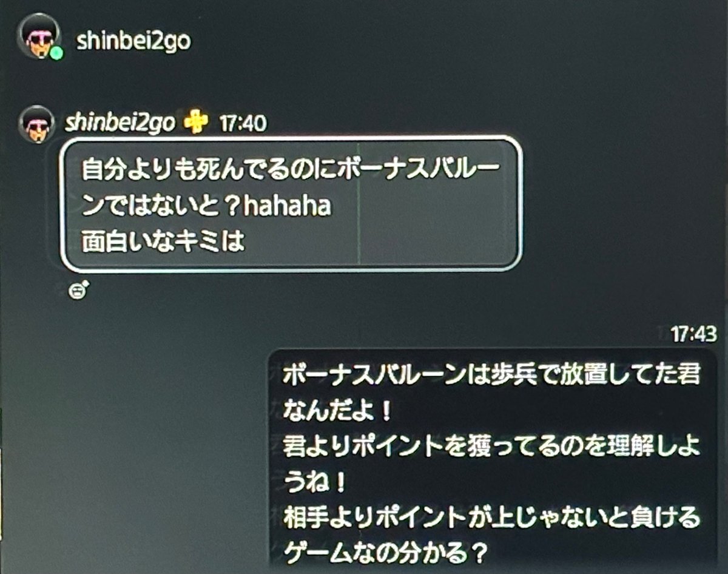Image resolution: width=728 pixels, height=574 pixels.
Task: Click the text ンではないと？ in received bubble
Action: [160, 206]
